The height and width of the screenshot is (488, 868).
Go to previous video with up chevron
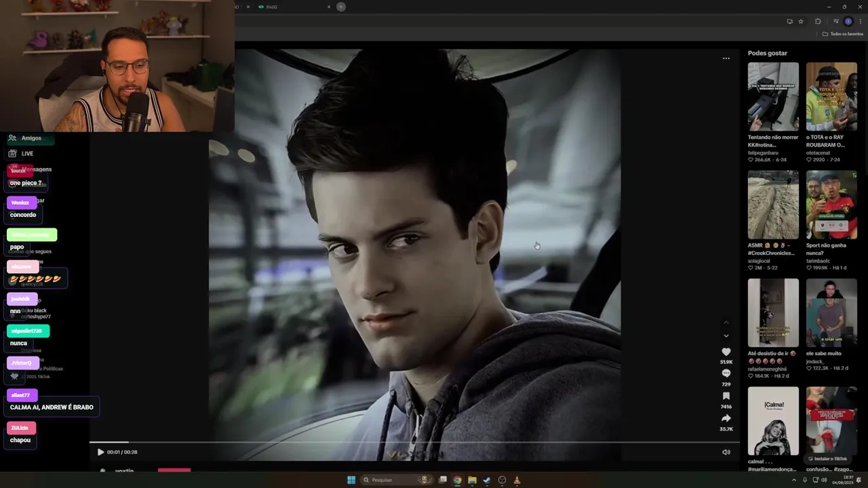pyautogui.click(x=726, y=323)
